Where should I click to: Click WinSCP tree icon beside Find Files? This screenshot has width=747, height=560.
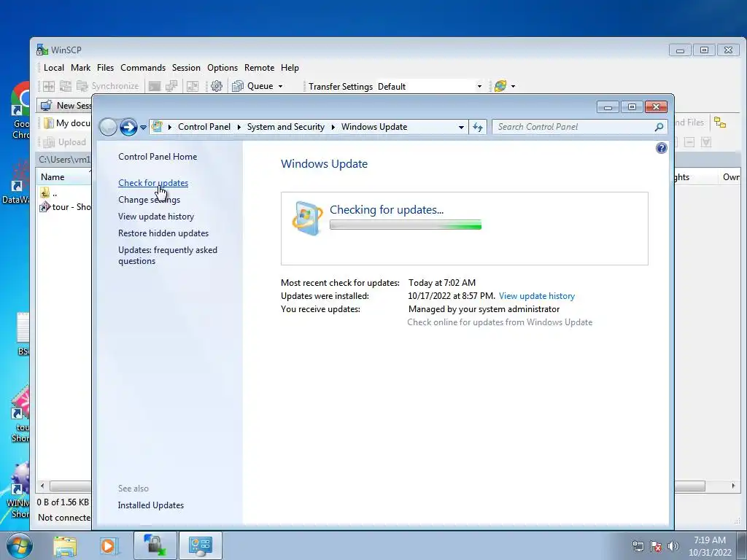coord(720,122)
